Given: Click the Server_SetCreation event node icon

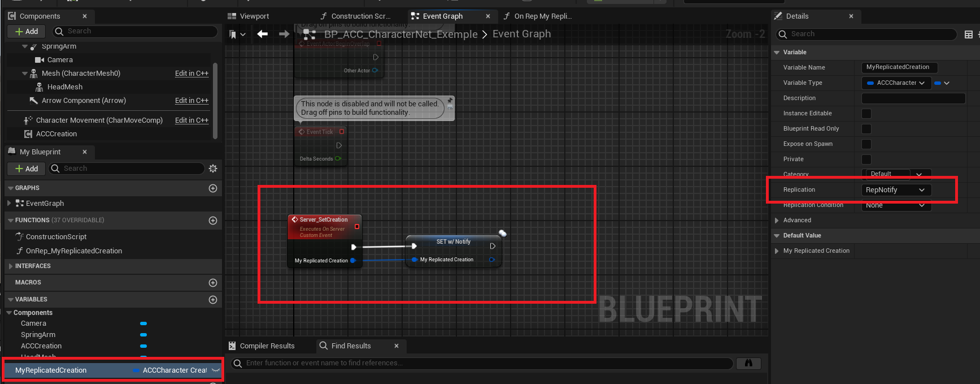Looking at the screenshot, I should 295,219.
